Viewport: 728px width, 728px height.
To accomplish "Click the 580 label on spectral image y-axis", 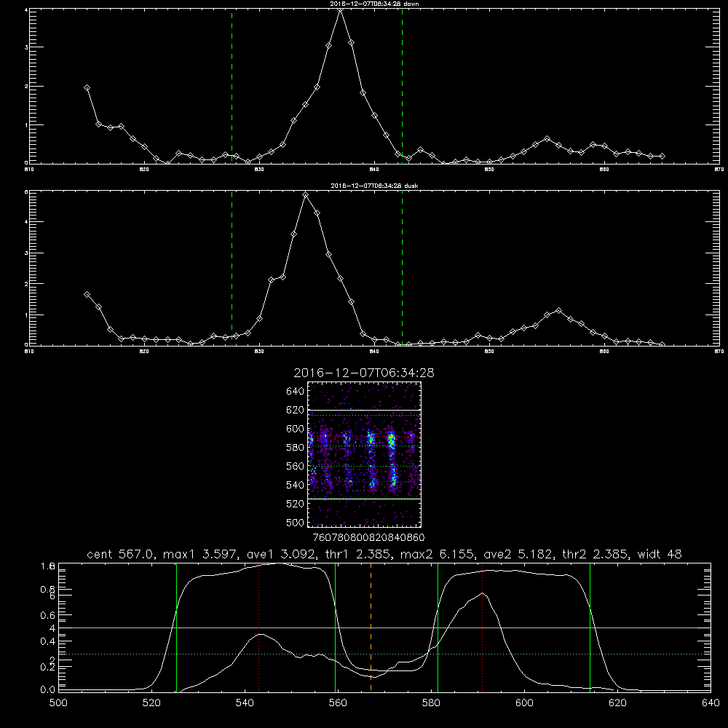I will coord(295,448).
